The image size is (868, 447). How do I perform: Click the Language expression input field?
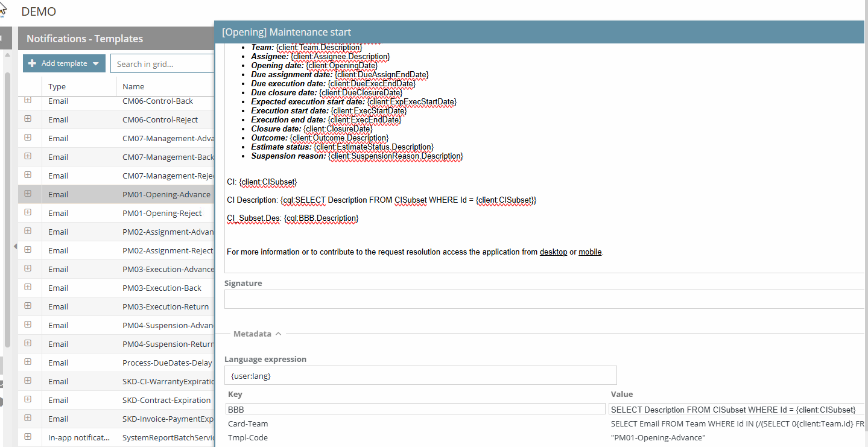click(420, 375)
